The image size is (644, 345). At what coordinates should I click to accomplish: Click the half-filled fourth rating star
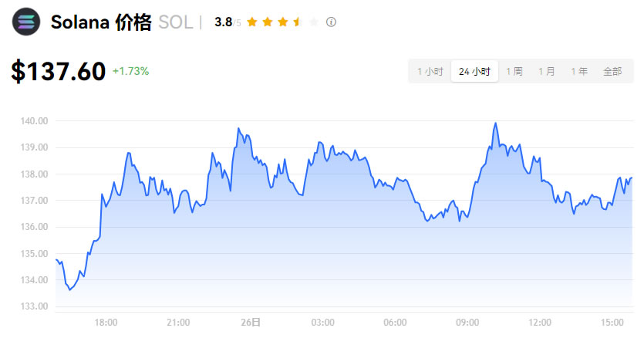tap(297, 22)
